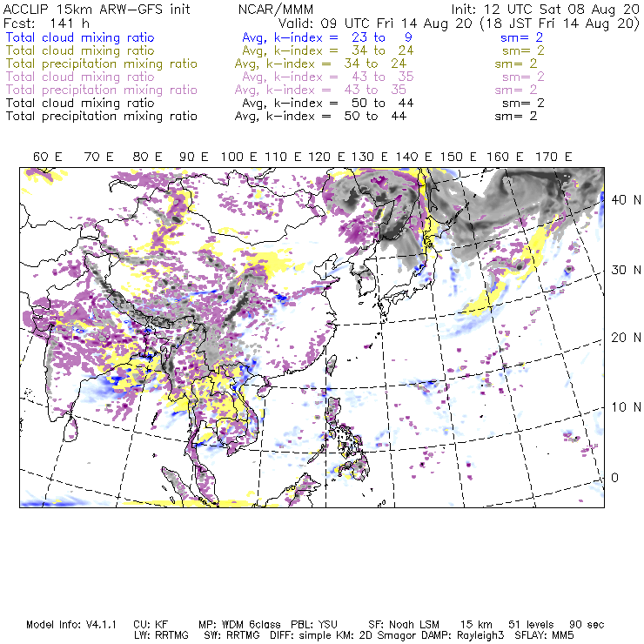Image resolution: width=644 pixels, height=644 pixels.
Task: Click the '130 E' longitude label
Action: tap(370, 157)
